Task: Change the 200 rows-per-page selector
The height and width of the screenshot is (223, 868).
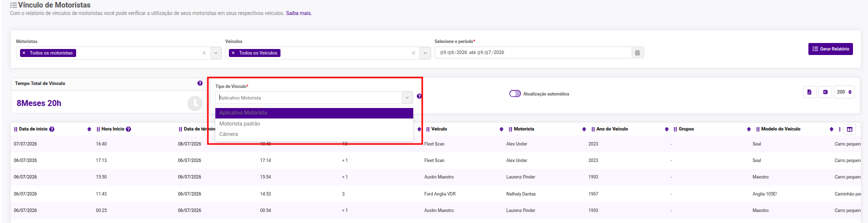Action: click(844, 92)
